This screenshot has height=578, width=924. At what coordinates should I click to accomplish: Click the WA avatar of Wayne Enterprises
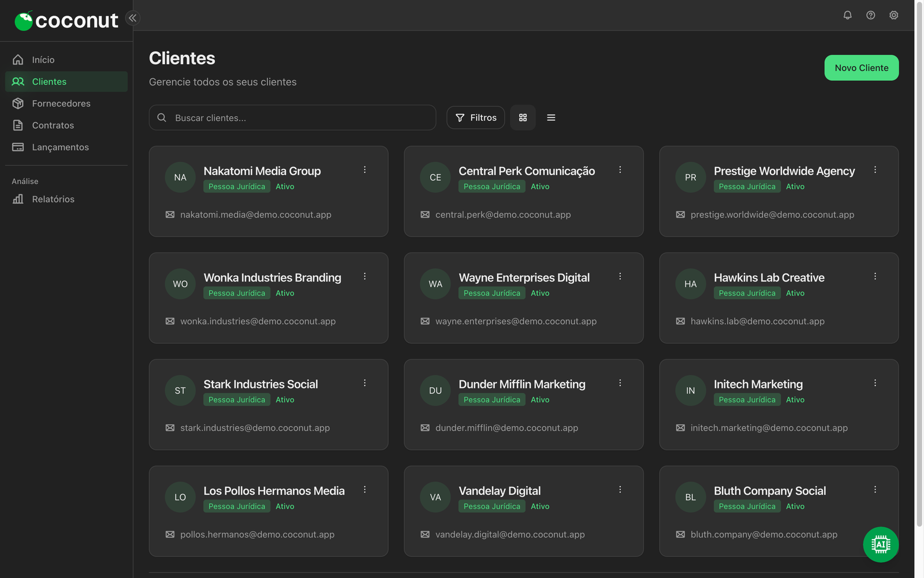[435, 284]
